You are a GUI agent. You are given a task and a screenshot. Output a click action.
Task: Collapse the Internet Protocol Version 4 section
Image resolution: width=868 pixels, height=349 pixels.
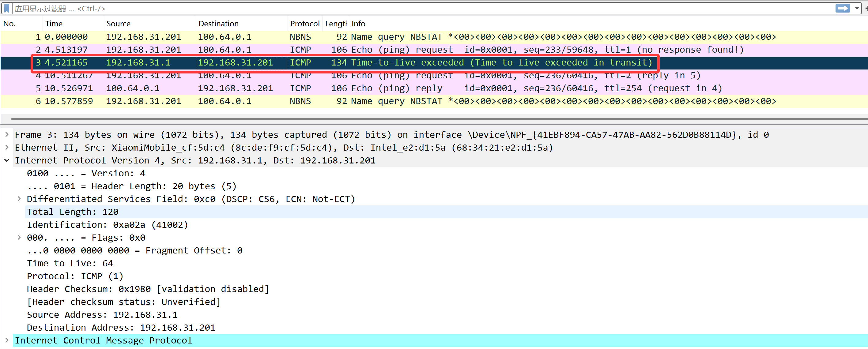click(x=7, y=160)
